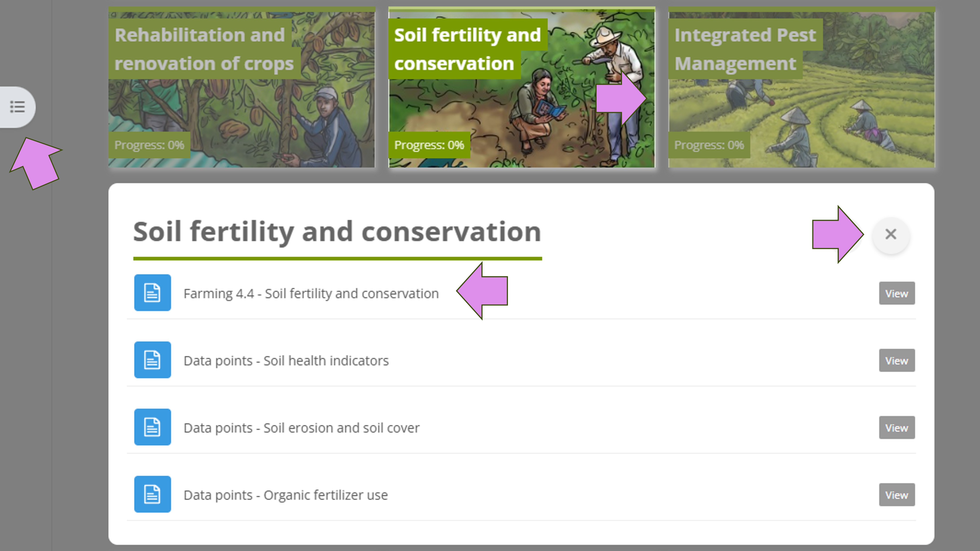Click document icon for Soil erosion and soil cover
This screenshot has width=980, height=551.
[x=152, y=427]
